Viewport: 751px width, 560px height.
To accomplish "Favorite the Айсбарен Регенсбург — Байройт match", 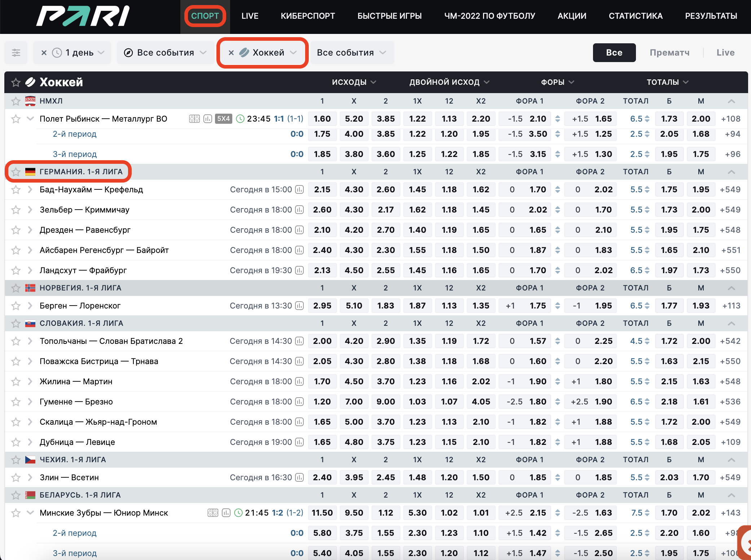I will (16, 250).
